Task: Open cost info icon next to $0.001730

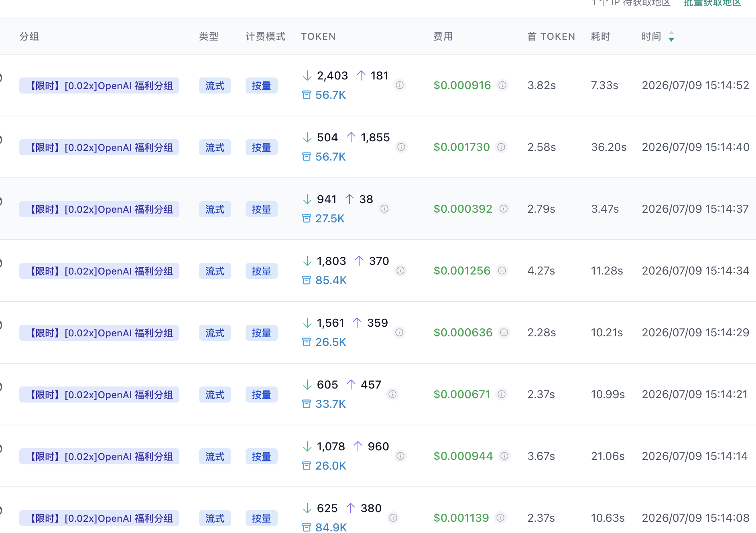Action: tap(501, 147)
